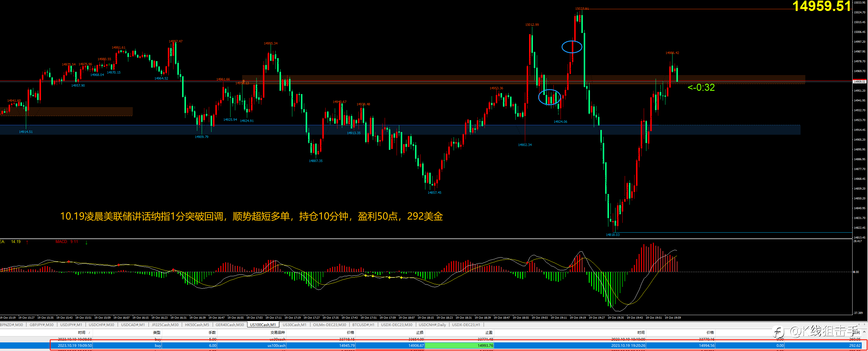The width and height of the screenshot is (868, 351).
Task: Click the upper blue ellipse annotation on chart
Action: 572,47
